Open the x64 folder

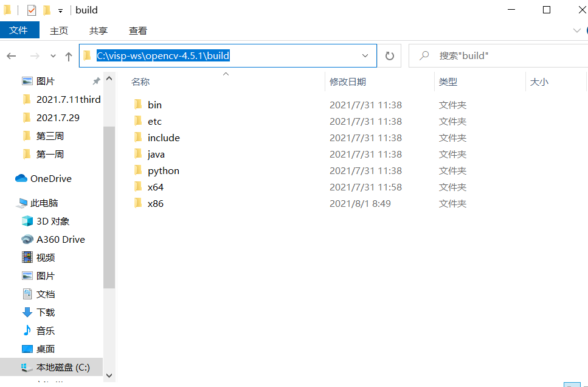pos(154,187)
